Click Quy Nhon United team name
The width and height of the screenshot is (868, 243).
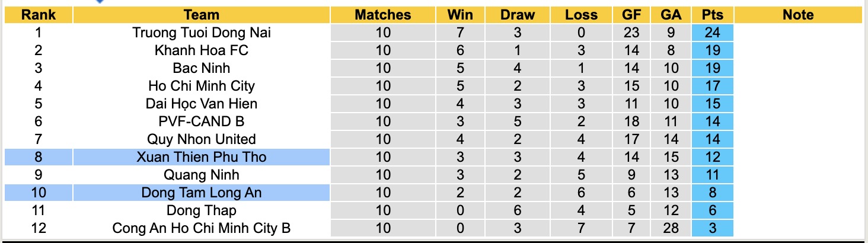click(202, 139)
